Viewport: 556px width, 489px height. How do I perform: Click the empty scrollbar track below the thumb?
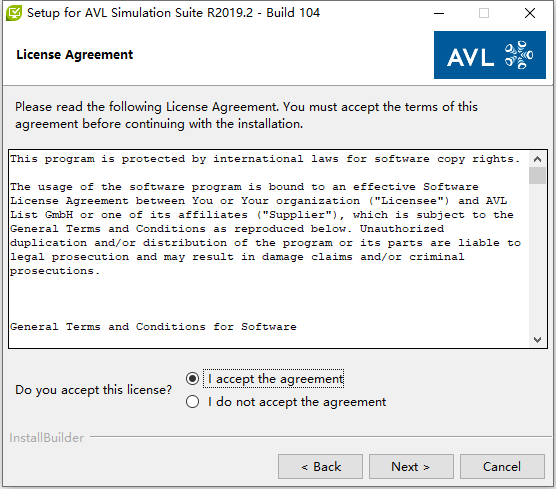click(x=537, y=258)
